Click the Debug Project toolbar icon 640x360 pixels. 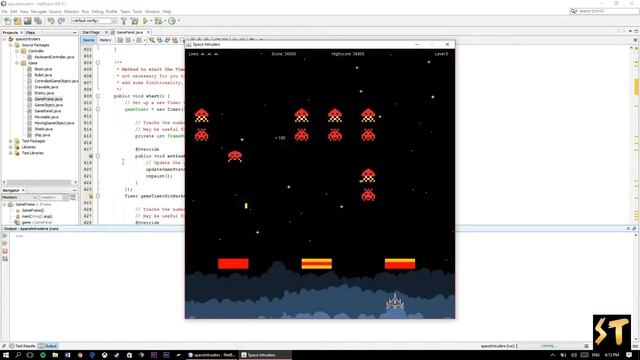point(158,21)
